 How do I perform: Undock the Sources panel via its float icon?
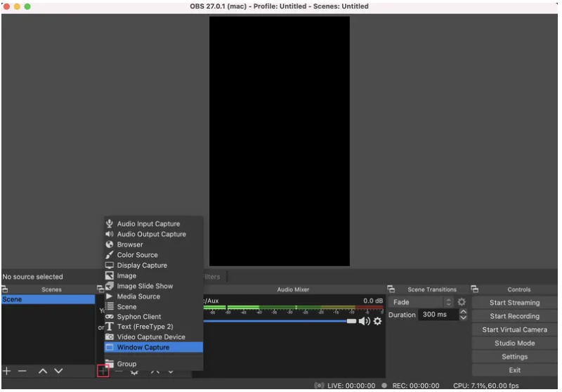coord(100,289)
